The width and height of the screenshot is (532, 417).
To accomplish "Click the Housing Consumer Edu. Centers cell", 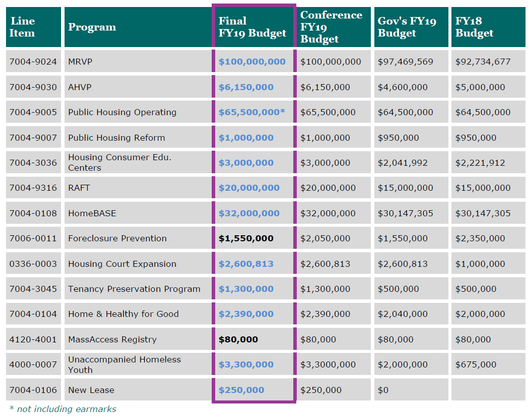I will tap(120, 163).
